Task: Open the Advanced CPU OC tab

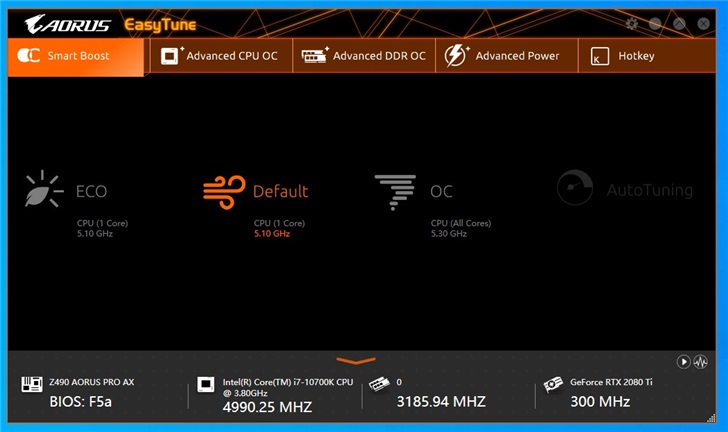Action: tap(219, 56)
